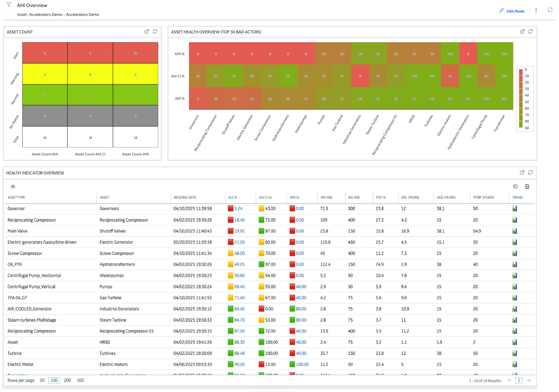Open Electric motors AMI value 100.00 link
This screenshot has width=559, height=392.
coord(302,364)
